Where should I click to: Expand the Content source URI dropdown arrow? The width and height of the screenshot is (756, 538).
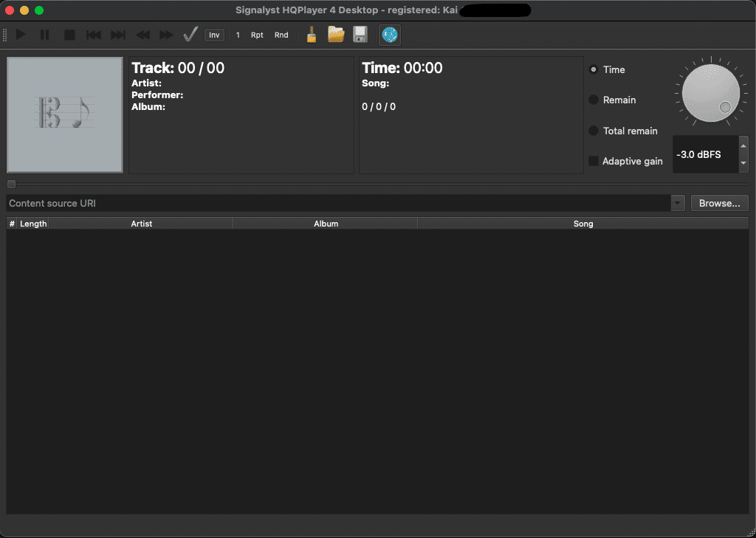[678, 204]
